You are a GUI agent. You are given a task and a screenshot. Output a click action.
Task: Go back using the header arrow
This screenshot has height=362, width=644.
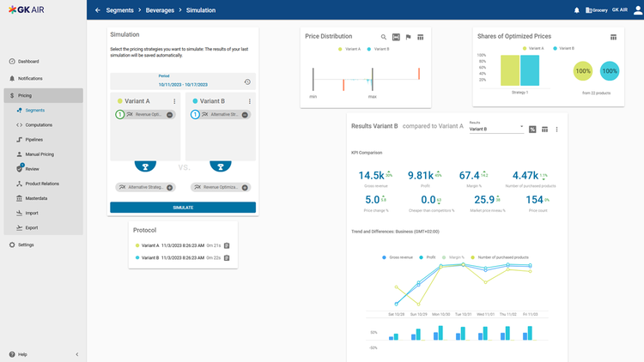tap(97, 10)
